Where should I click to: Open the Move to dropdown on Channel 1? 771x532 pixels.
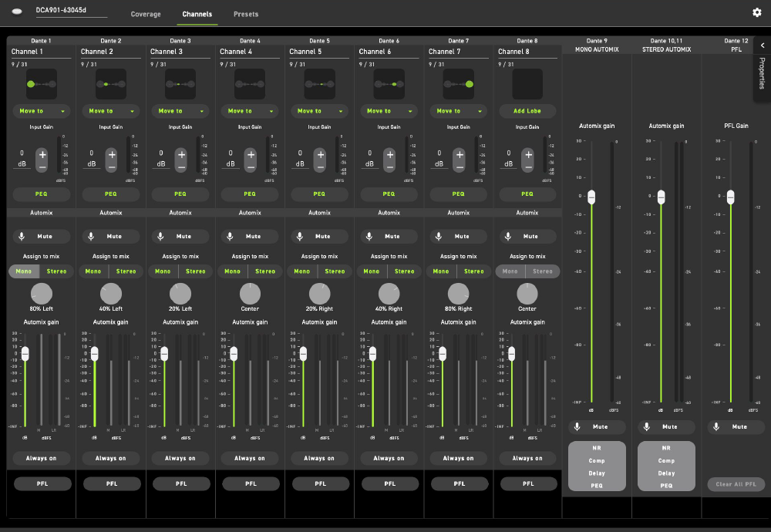42,111
